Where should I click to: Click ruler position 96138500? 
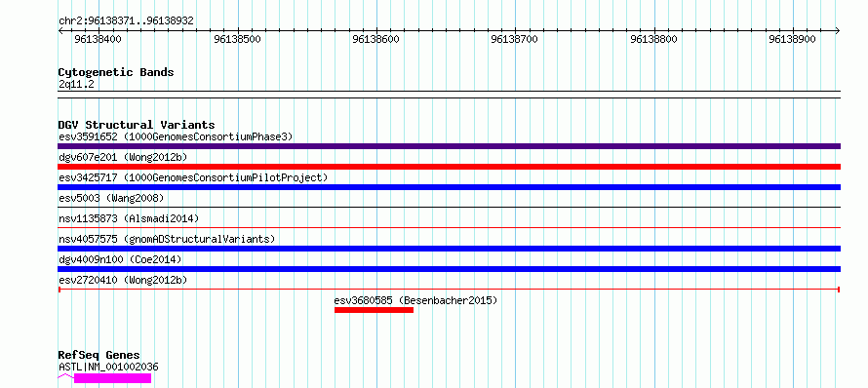(x=238, y=40)
